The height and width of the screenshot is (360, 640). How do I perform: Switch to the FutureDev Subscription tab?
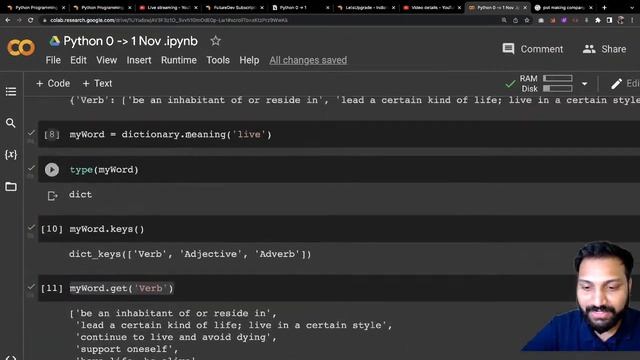[x=234, y=7]
